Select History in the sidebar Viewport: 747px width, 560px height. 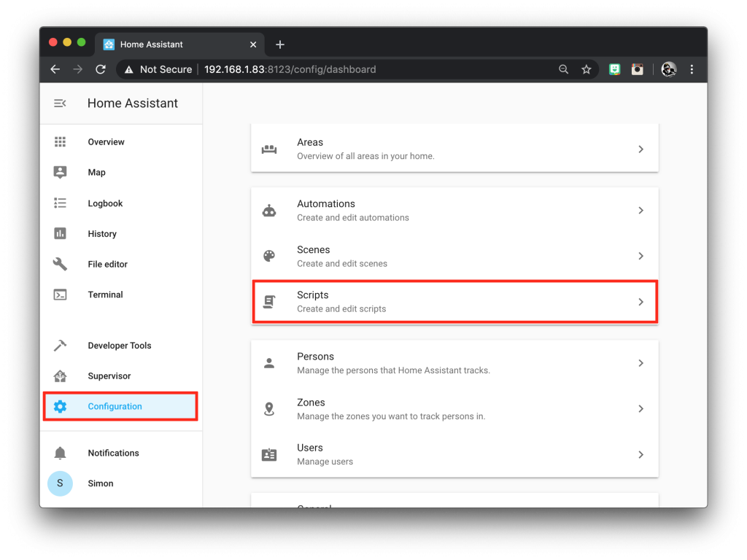click(x=121, y=234)
